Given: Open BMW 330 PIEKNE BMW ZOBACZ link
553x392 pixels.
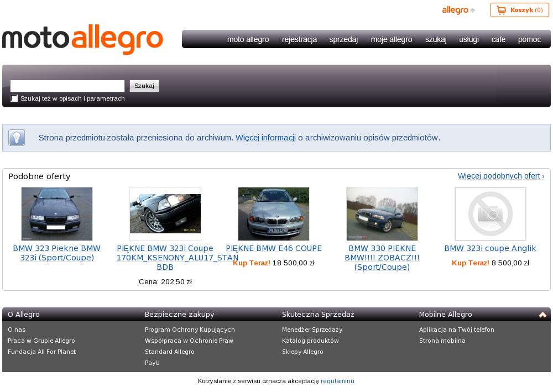Looking at the screenshot, I should 382,258.
